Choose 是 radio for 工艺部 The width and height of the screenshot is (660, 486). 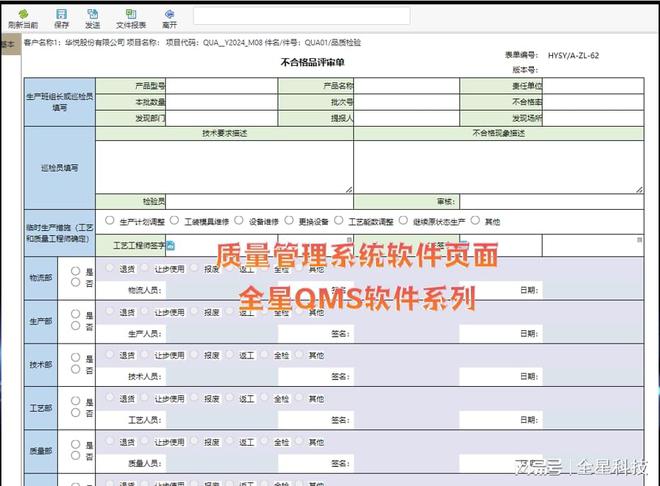click(x=75, y=401)
